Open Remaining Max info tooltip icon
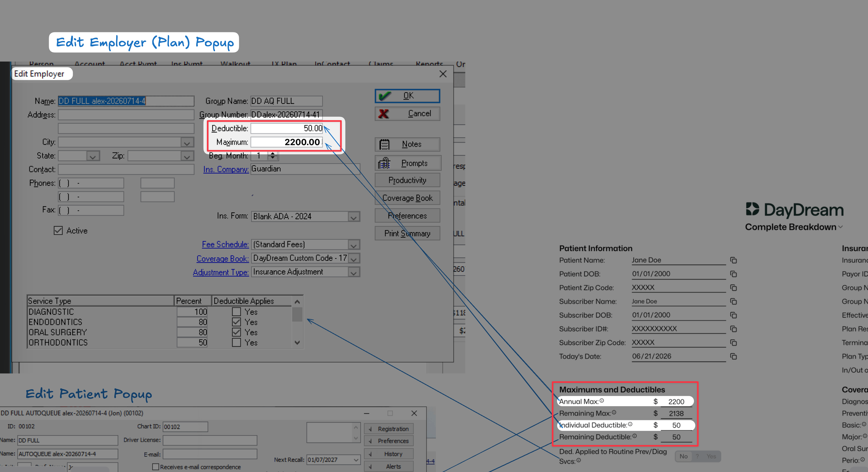This screenshot has width=868, height=472. [x=614, y=412]
